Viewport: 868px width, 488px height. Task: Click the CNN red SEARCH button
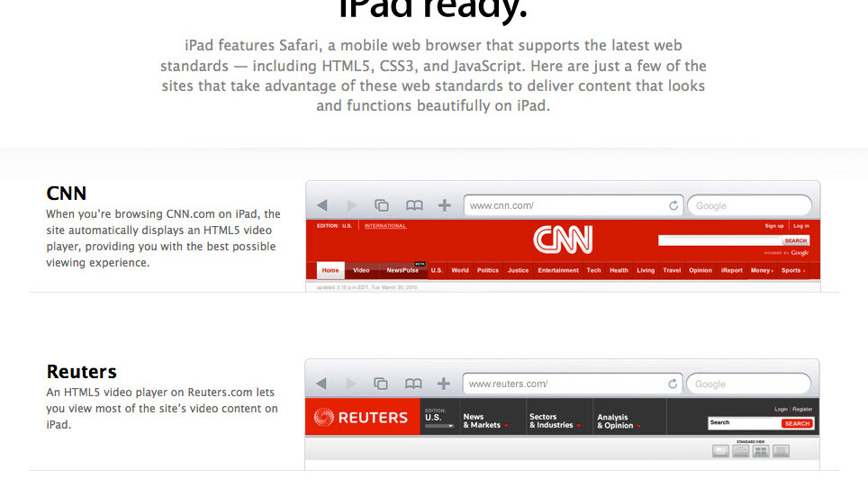click(795, 240)
